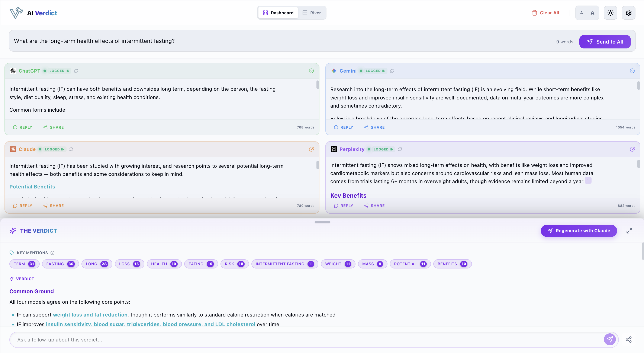
Task: Toggle Perplexity panel selection checkmark
Action: point(632,149)
